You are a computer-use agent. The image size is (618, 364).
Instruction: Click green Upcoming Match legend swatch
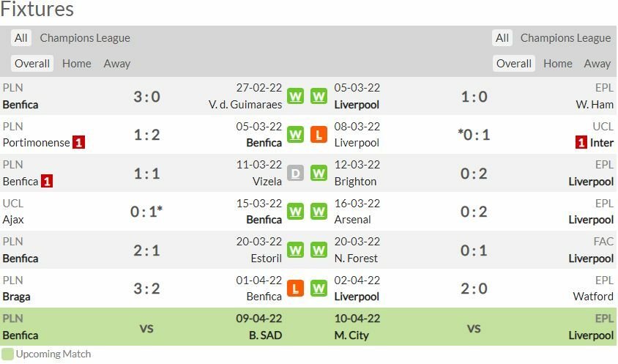tap(7, 354)
